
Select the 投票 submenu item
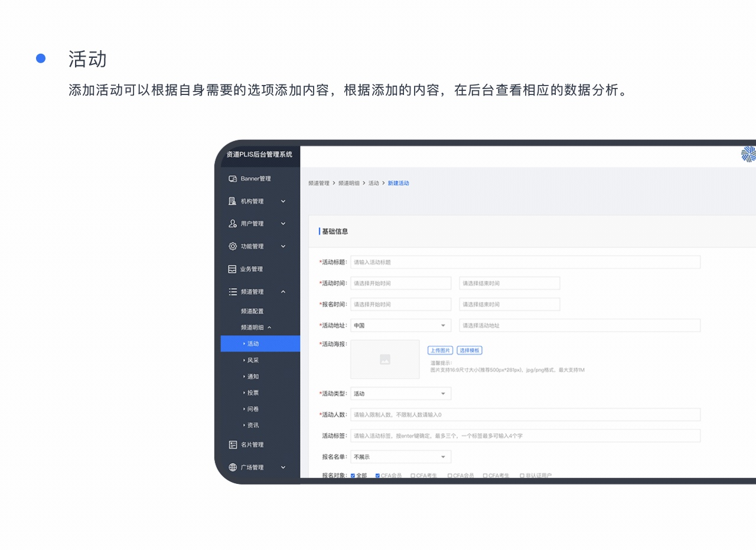click(x=253, y=392)
